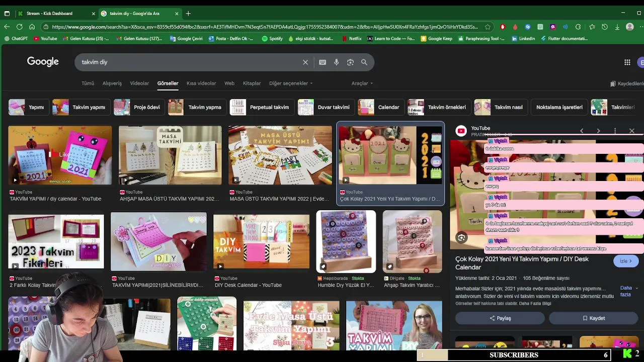Open the MASA ÜSTÜ TAKVİM YAPIMI 2022 thumbnail
This screenshot has width=644, height=362.
[x=280, y=155]
